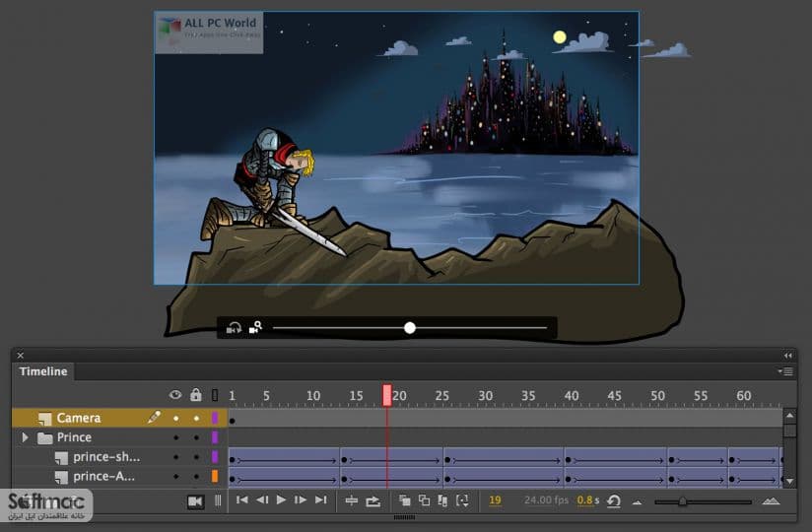Click the pencil icon on the Camera layer
The height and width of the screenshot is (532, 812).
click(154, 417)
